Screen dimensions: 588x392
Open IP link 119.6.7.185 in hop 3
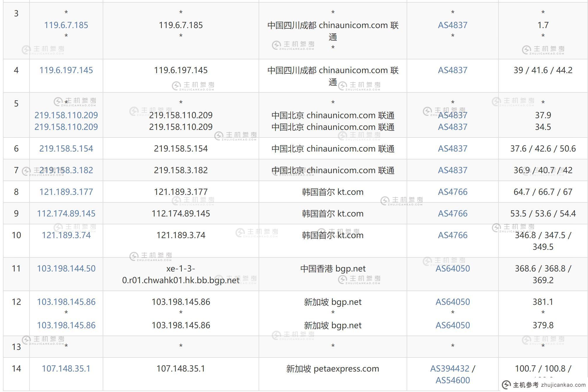click(x=66, y=25)
